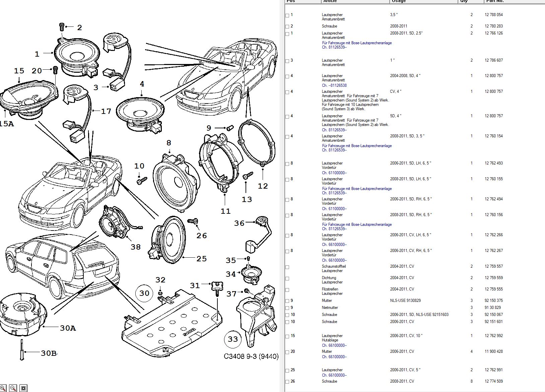
Task: Tick the Dichtung Lautsprecher checkbox
Action: tap(287, 278)
